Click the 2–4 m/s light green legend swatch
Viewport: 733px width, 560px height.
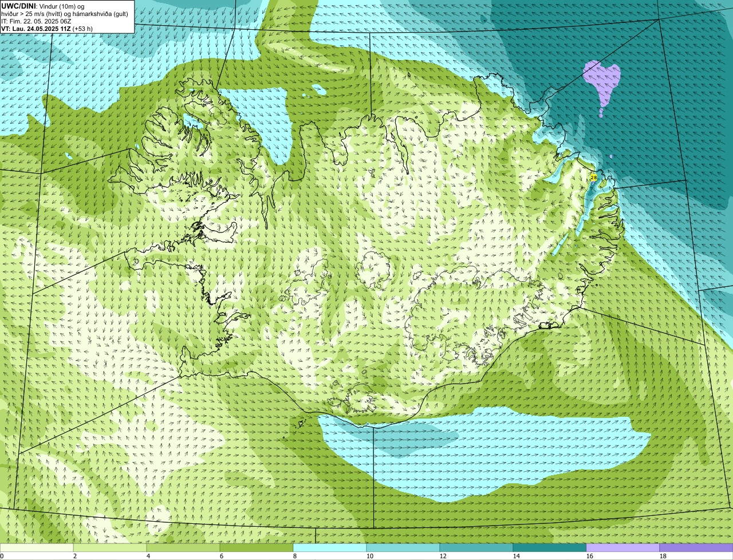point(110,548)
